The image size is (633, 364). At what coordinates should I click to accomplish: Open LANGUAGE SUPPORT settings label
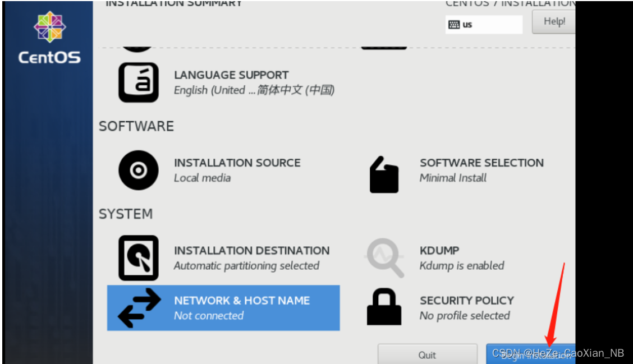click(x=231, y=75)
